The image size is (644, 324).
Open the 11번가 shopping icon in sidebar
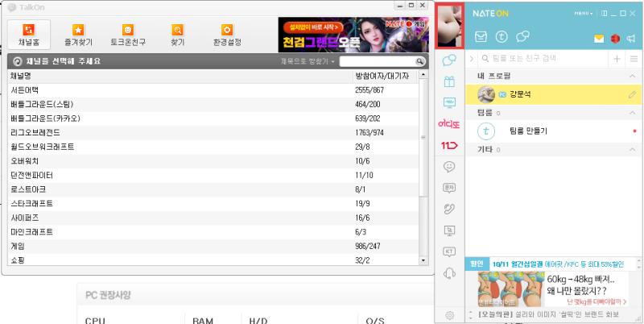[x=449, y=145]
